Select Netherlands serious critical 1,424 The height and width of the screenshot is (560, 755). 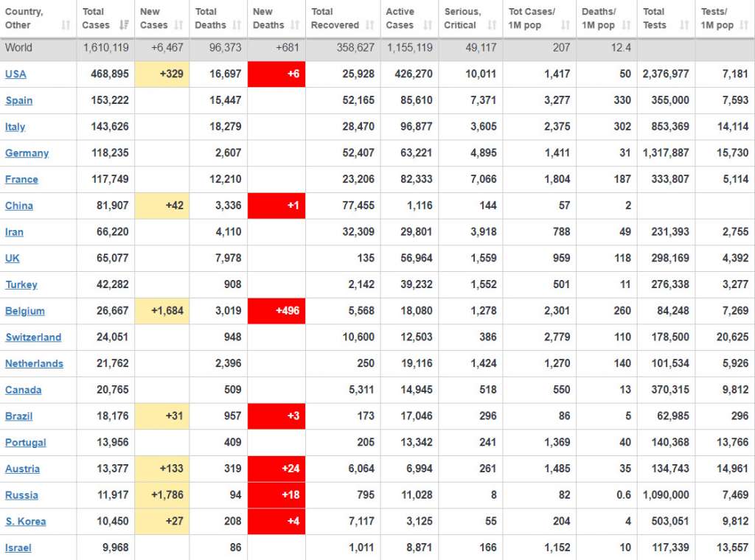(x=484, y=364)
